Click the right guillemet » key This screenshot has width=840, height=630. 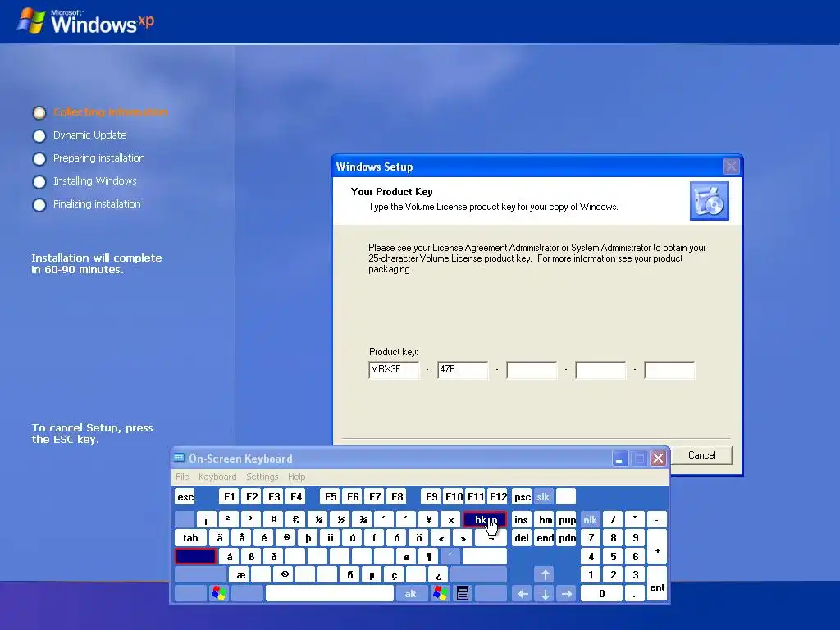(x=463, y=538)
